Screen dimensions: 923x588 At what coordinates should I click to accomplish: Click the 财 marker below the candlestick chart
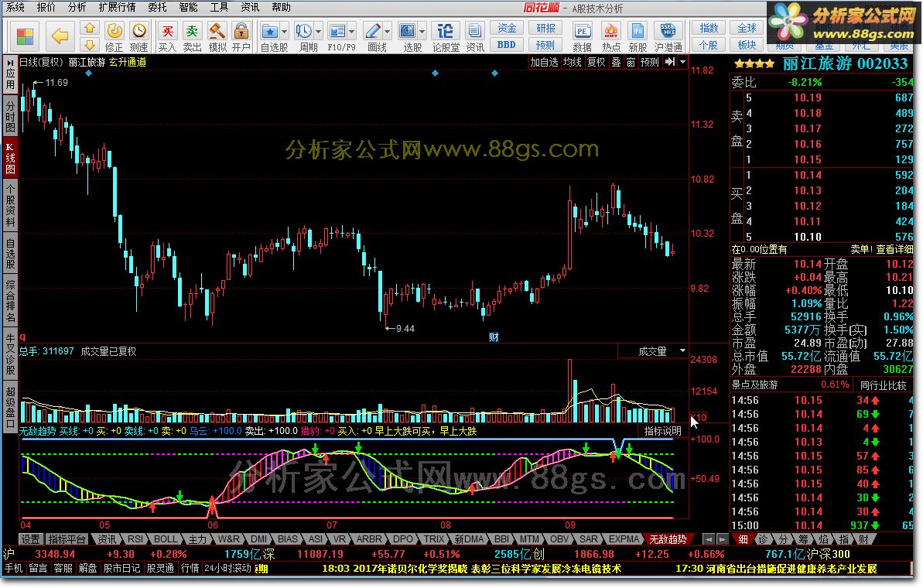pyautogui.click(x=494, y=337)
